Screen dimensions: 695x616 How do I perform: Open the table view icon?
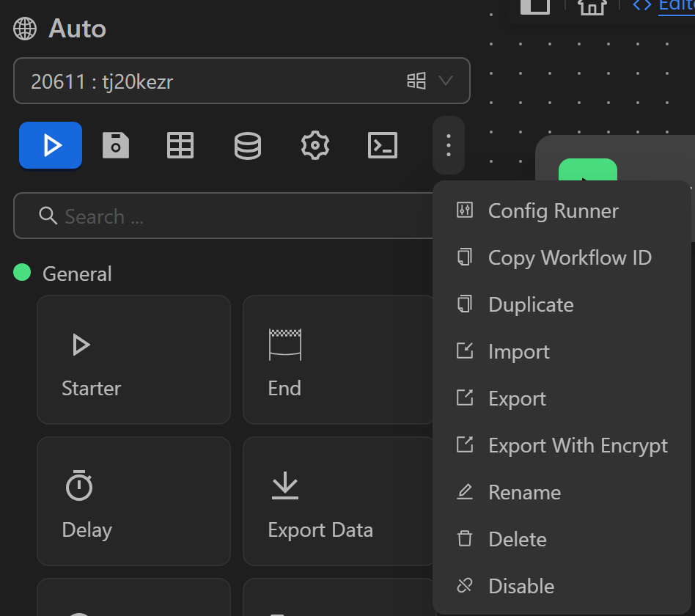pos(180,145)
